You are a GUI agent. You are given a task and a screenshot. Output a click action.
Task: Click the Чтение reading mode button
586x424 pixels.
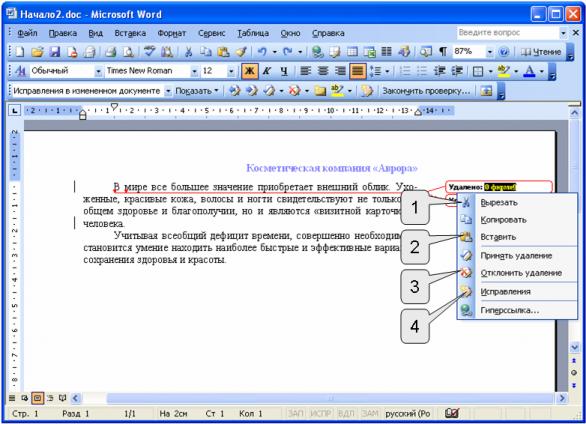(x=541, y=52)
